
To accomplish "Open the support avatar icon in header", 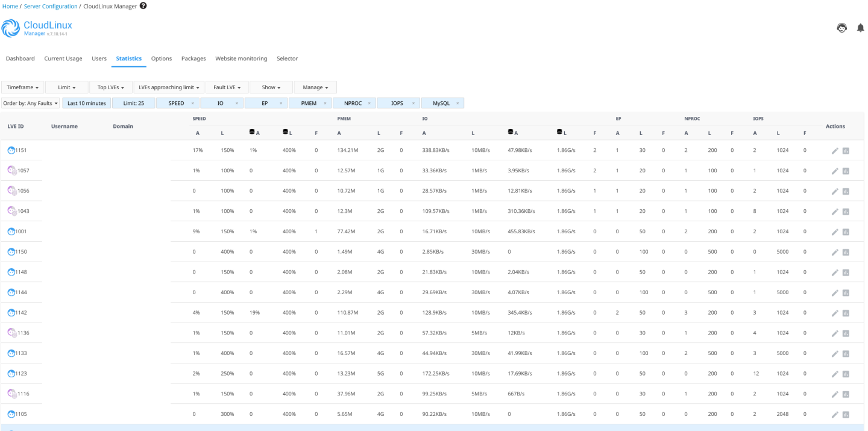I will click(x=842, y=28).
